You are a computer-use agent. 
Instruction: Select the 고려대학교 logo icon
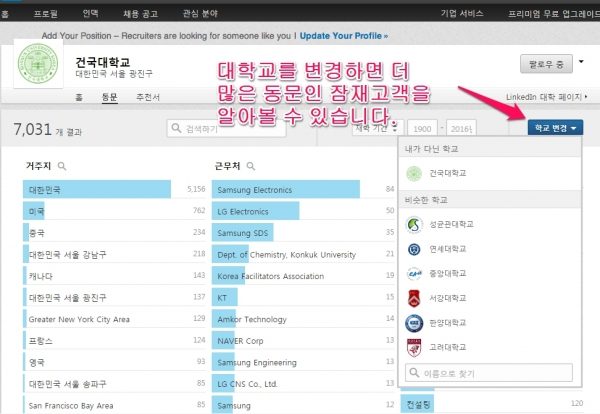click(x=414, y=347)
